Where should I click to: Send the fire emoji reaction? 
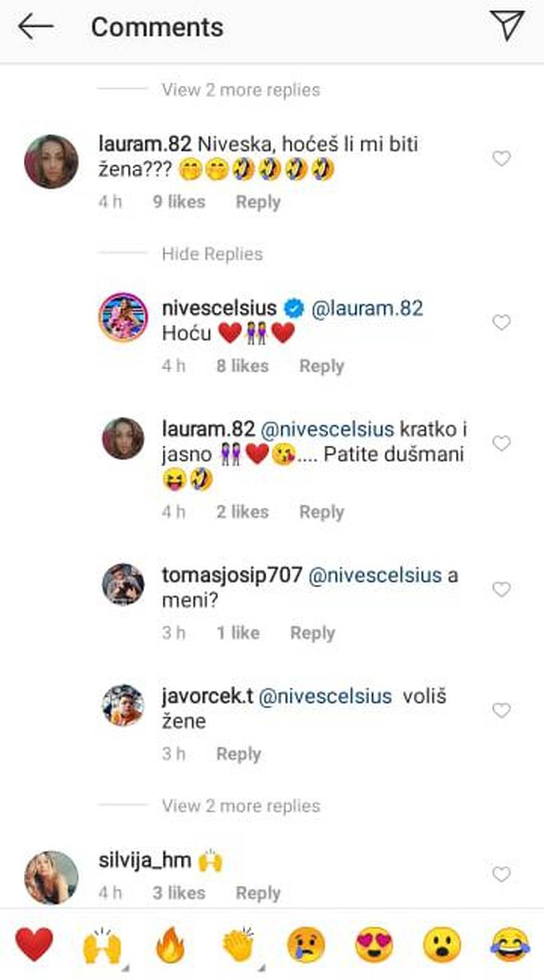171,944
